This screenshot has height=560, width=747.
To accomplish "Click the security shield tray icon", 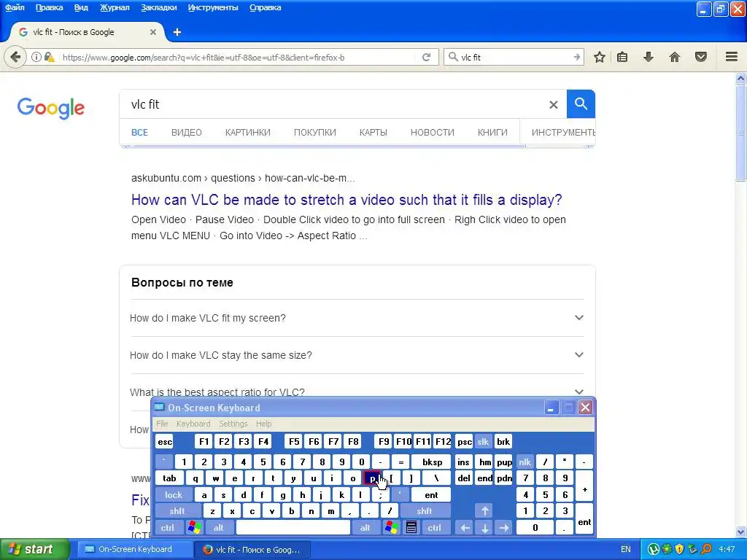I will pos(679,550).
